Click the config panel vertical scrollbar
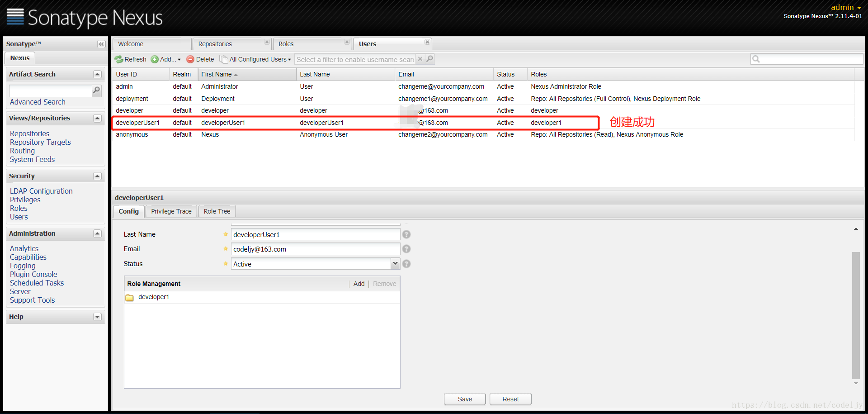The width and height of the screenshot is (868, 414). pyautogui.click(x=856, y=315)
